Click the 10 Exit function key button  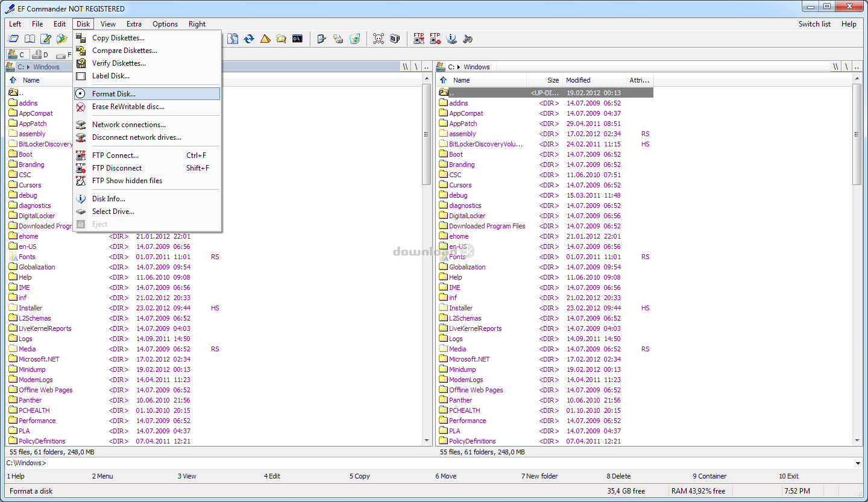coord(788,476)
